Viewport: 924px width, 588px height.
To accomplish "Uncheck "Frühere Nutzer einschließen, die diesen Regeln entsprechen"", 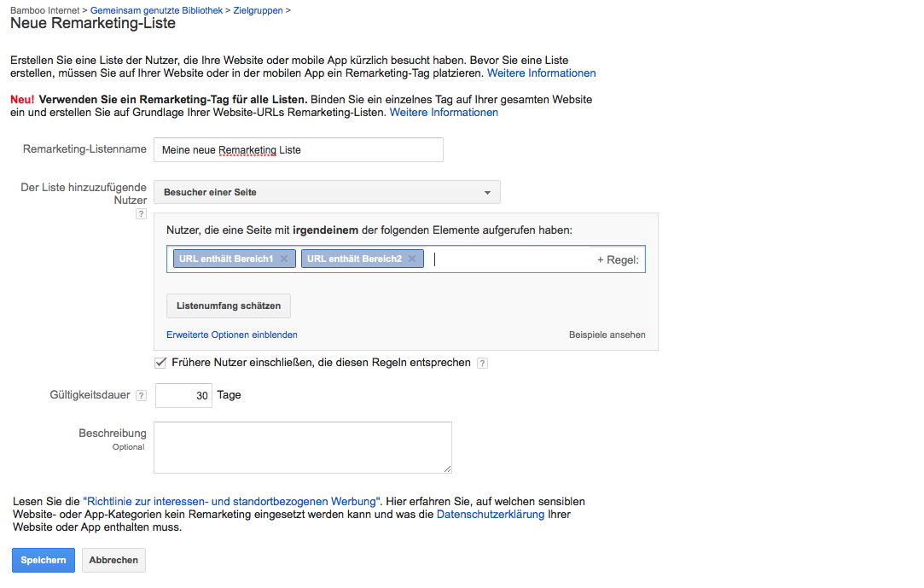I will [x=160, y=362].
